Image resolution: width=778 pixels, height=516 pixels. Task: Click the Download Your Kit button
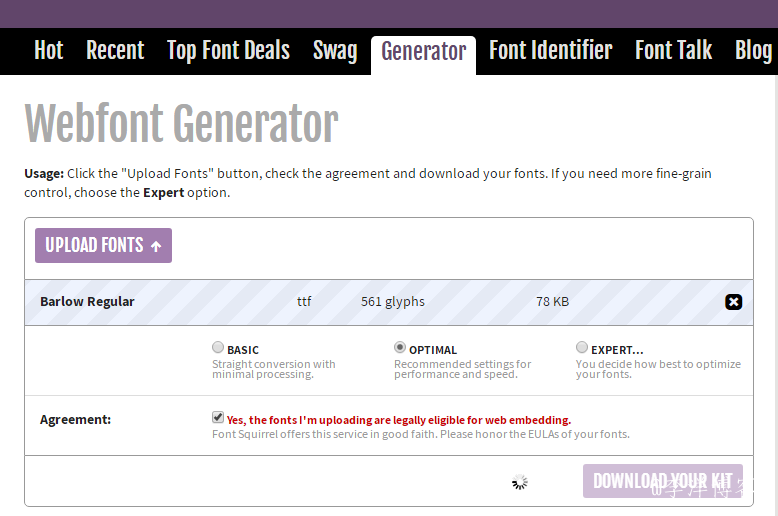point(662,481)
